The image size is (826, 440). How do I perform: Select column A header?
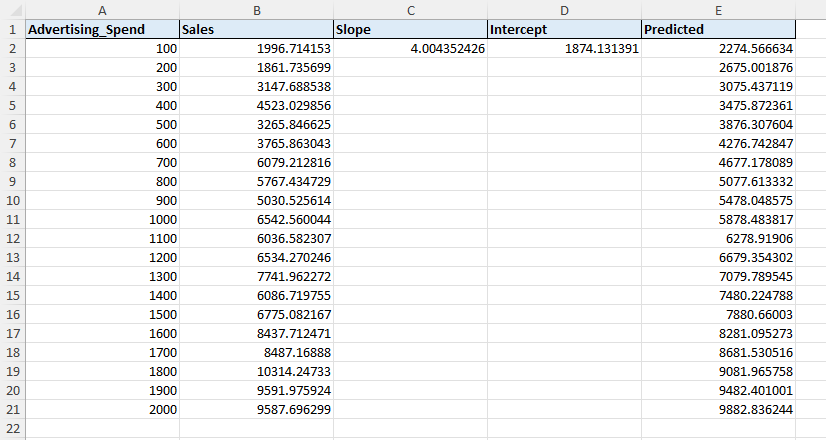click(x=102, y=11)
